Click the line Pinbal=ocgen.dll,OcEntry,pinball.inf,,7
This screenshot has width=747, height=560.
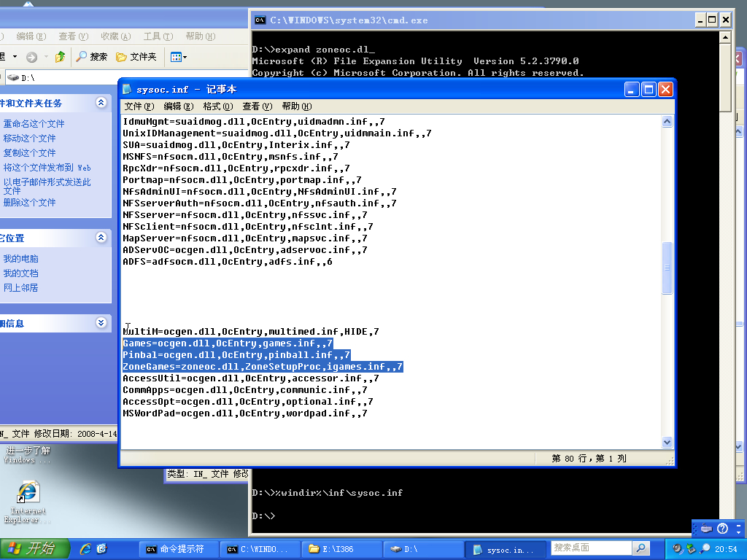(x=236, y=355)
